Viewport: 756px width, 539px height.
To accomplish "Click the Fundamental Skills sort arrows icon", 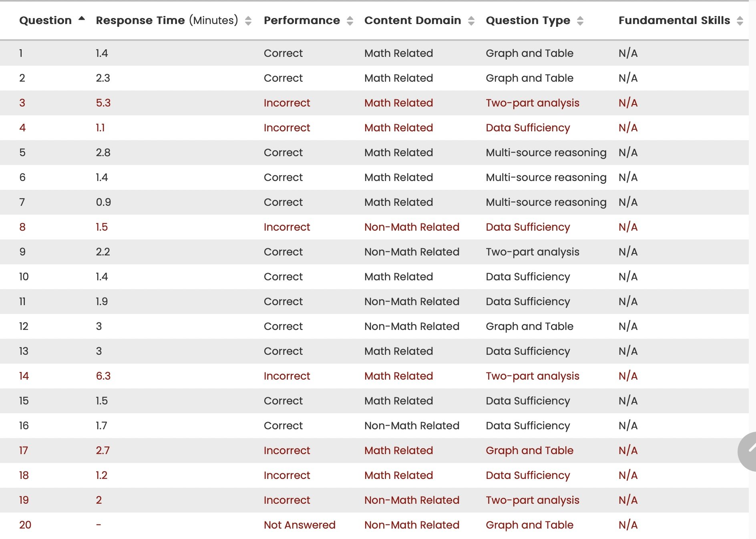I will click(x=740, y=21).
